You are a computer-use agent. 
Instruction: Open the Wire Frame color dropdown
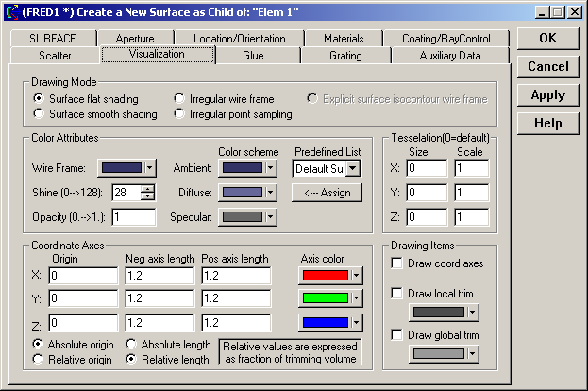click(x=150, y=168)
